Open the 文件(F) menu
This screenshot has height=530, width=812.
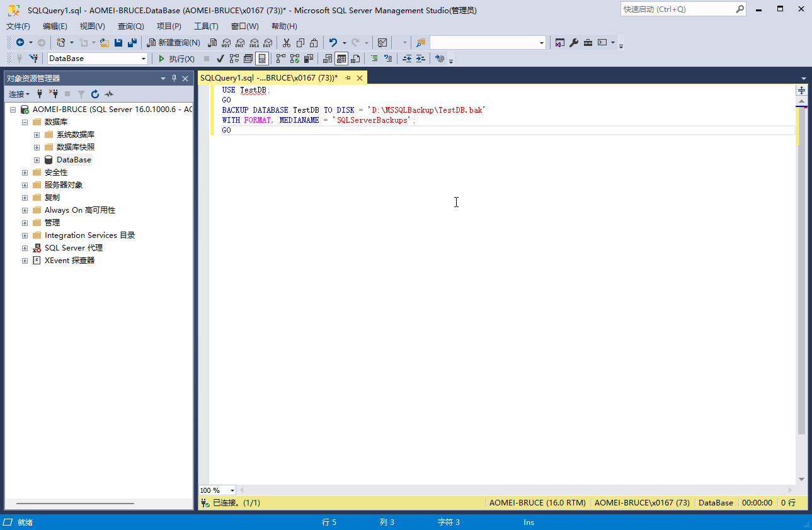(x=18, y=26)
